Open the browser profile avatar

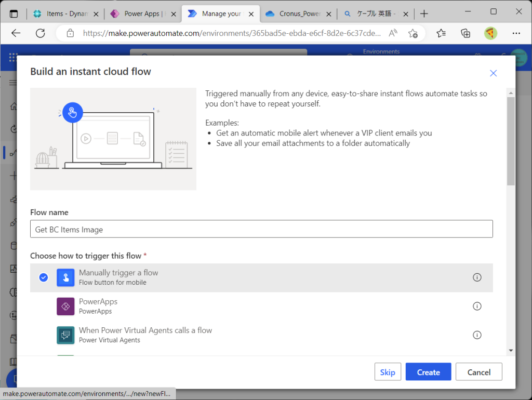click(x=490, y=33)
